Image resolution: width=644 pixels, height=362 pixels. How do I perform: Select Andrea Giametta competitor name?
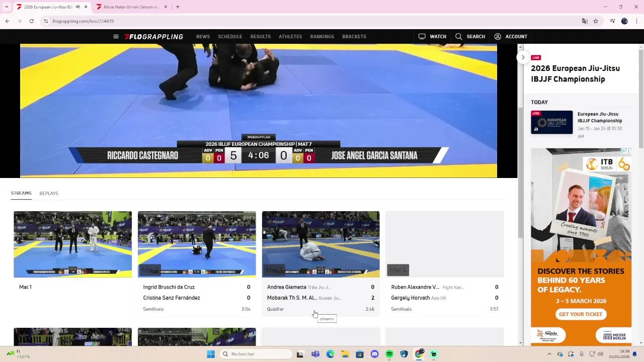click(x=286, y=287)
